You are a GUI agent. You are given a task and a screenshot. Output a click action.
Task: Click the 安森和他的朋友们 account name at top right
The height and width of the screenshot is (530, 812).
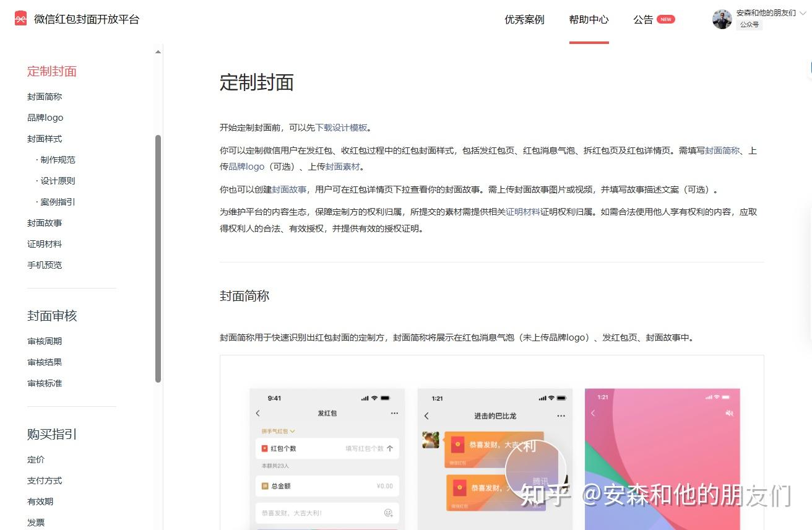766,12
